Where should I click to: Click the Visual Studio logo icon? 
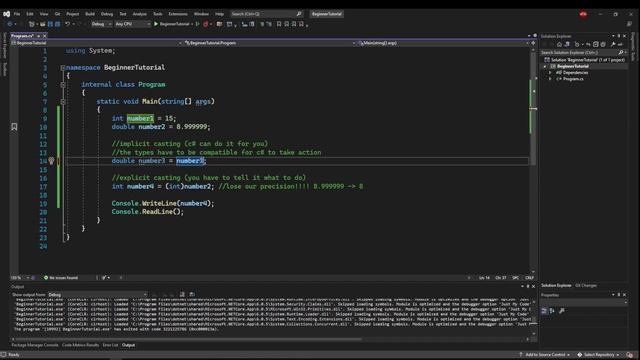pos(7,14)
